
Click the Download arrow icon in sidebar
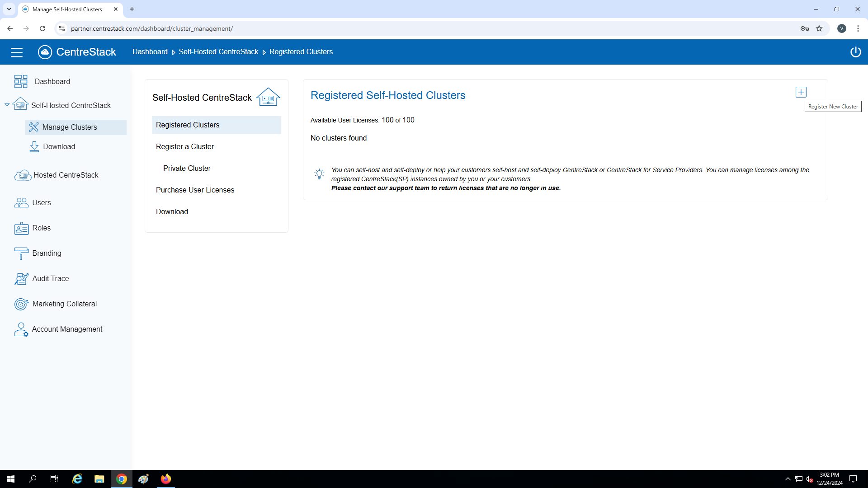click(x=34, y=147)
